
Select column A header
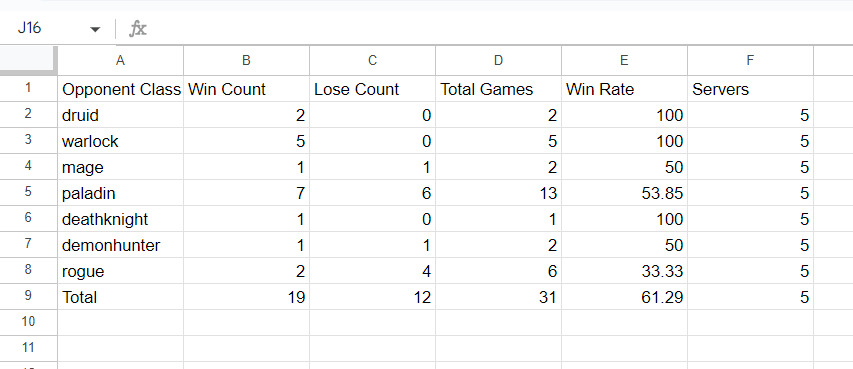120,61
